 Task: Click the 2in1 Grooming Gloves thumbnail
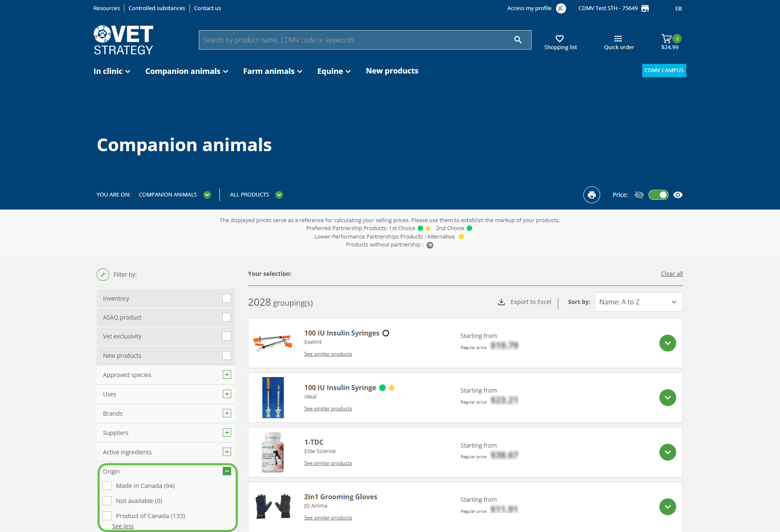pyautogui.click(x=273, y=506)
